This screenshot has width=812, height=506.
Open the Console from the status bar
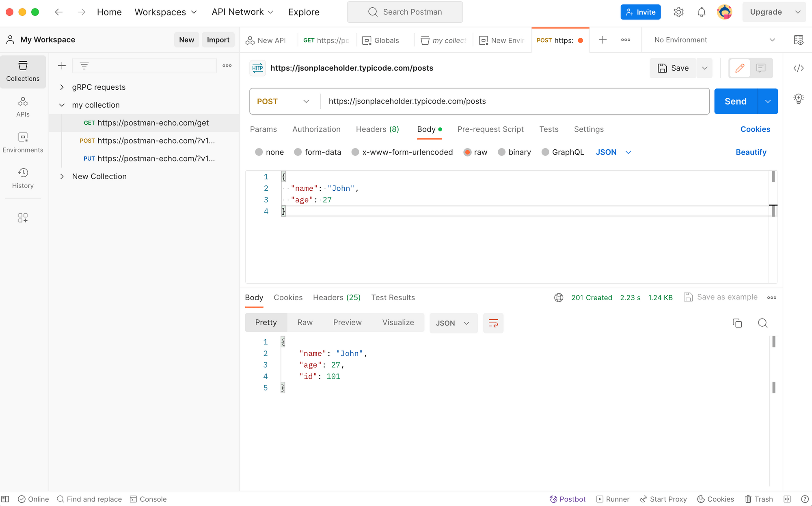coord(148,499)
